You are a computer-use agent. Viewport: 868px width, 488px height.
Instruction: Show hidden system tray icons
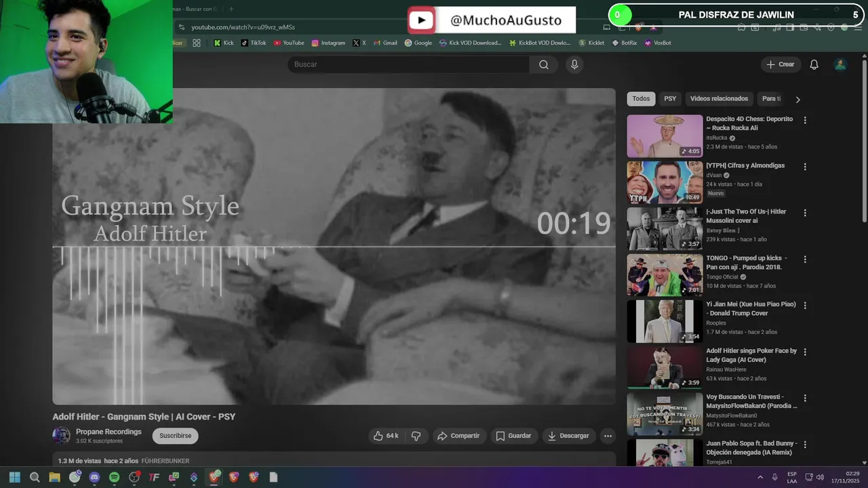coord(759,477)
